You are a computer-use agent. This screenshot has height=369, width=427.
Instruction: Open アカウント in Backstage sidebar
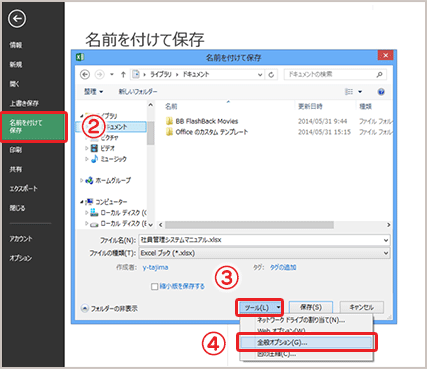(21, 239)
